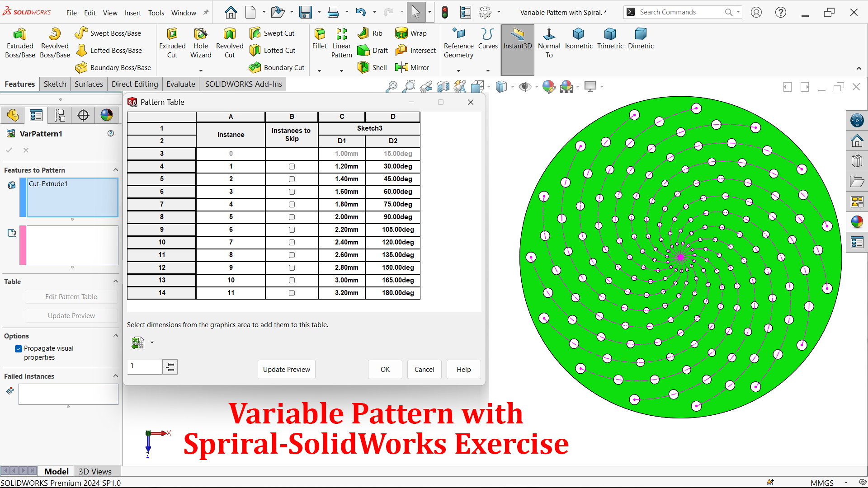
Task: Check skip box for instance 6
Action: 292,230
